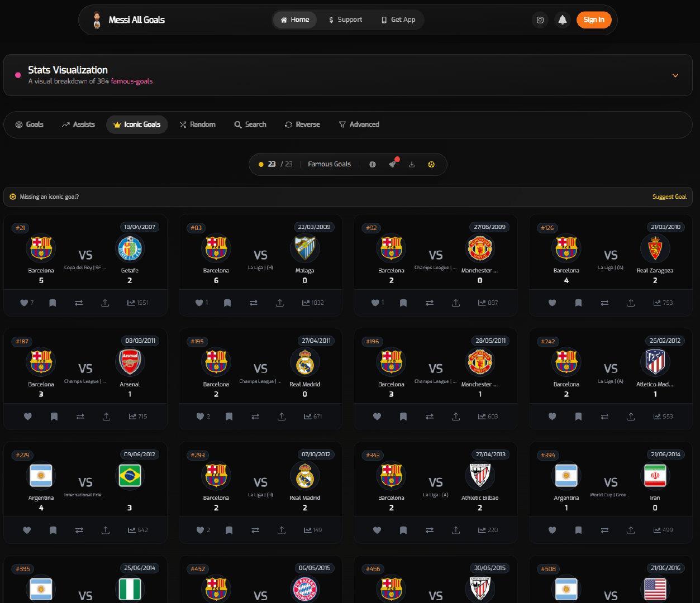Open the notifications bell

tap(563, 20)
